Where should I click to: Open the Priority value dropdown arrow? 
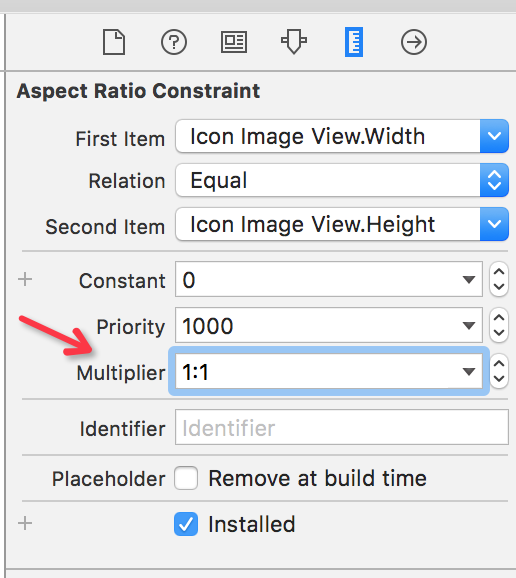[x=469, y=325]
